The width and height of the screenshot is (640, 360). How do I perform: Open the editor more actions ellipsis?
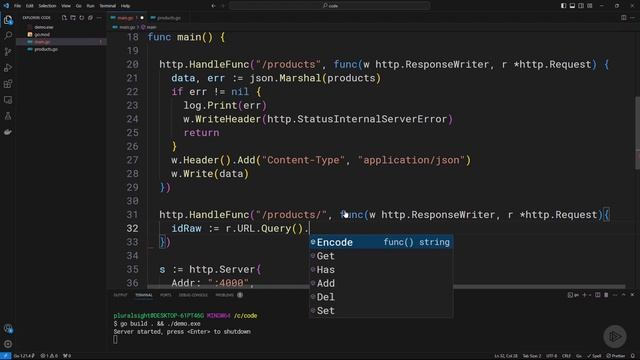coord(632,18)
